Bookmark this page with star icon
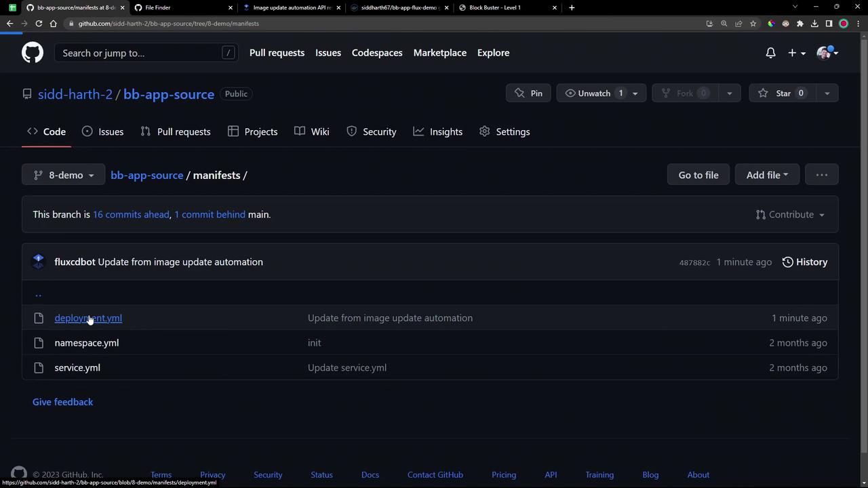The height and width of the screenshot is (488, 868). click(x=753, y=24)
